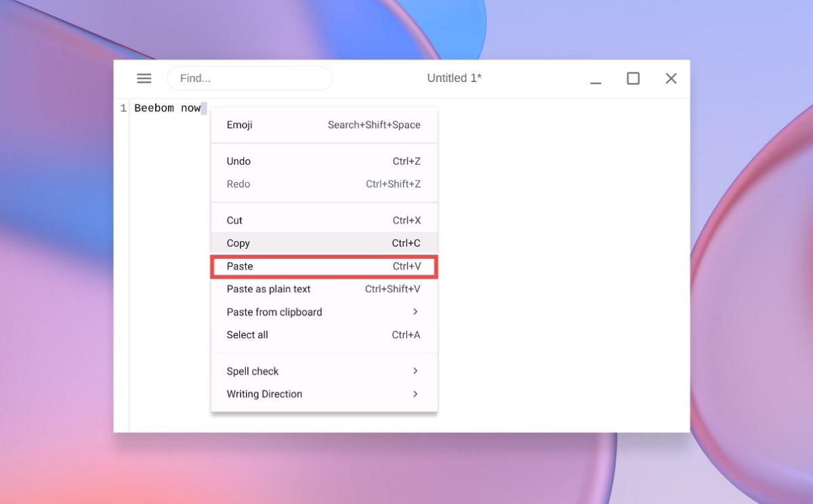Click the Untitled 1 document title
The image size is (813, 504).
click(x=455, y=78)
